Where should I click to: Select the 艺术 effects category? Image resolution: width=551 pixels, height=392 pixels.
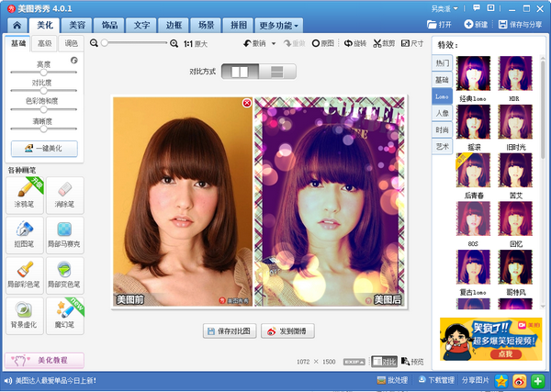pyautogui.click(x=442, y=147)
